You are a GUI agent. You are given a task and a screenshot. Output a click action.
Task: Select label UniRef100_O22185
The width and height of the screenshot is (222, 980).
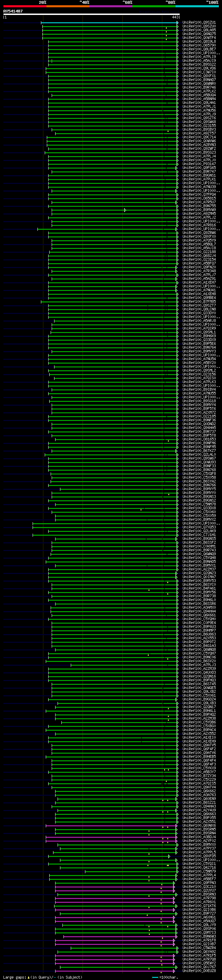point(199,416)
